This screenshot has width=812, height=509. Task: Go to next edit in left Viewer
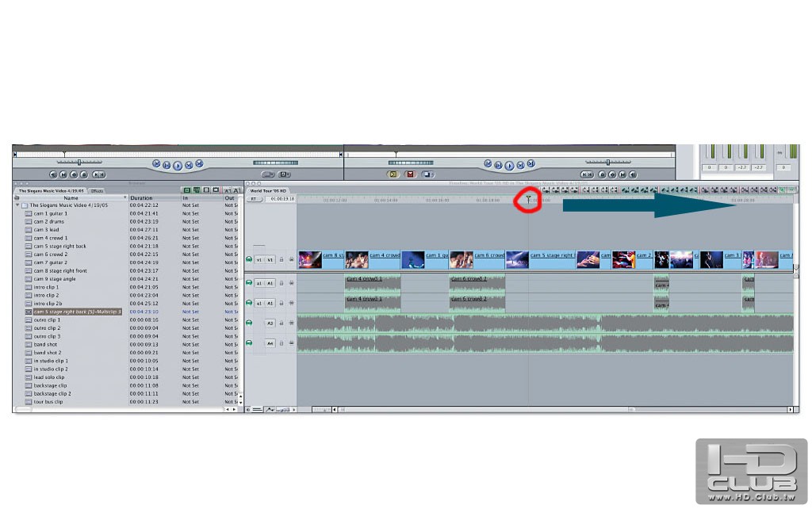pyautogui.click(x=199, y=163)
